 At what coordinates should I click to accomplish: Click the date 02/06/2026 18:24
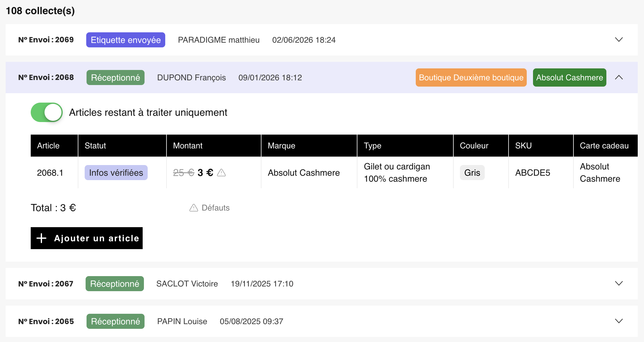click(x=304, y=40)
